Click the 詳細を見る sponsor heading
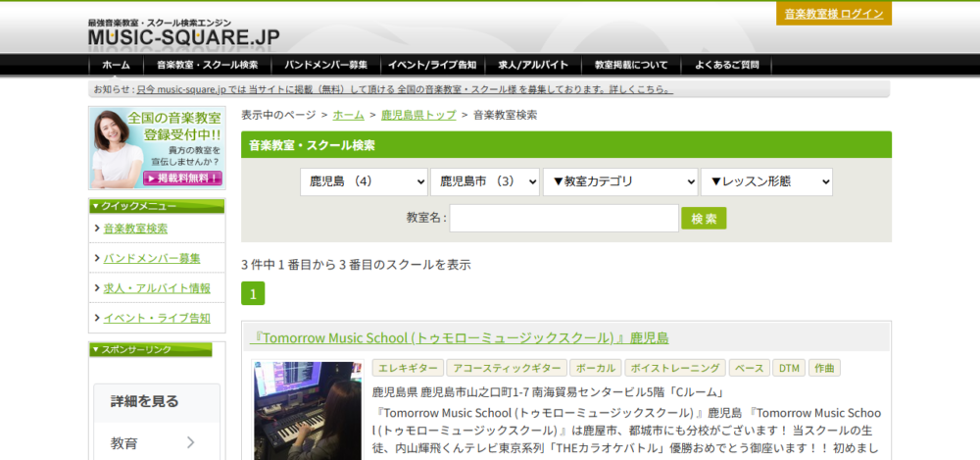 click(x=144, y=401)
